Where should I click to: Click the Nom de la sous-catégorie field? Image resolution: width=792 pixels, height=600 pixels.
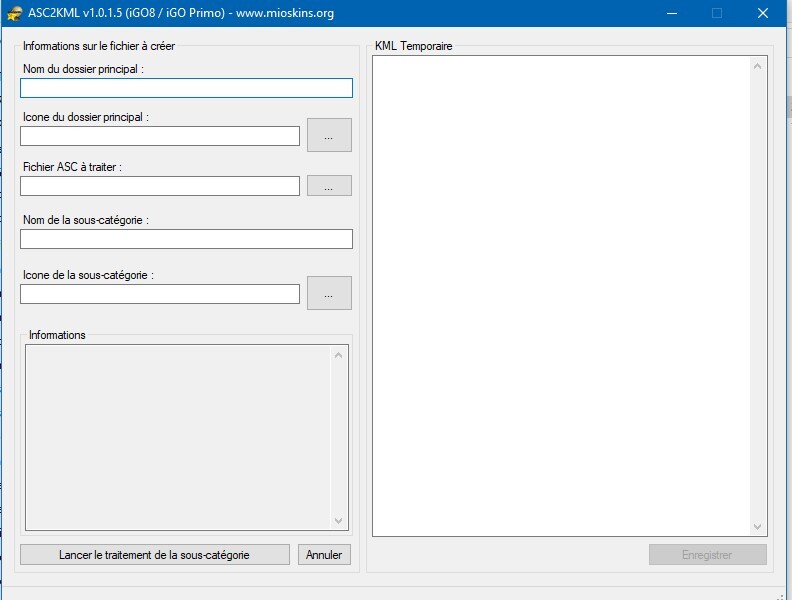point(186,239)
